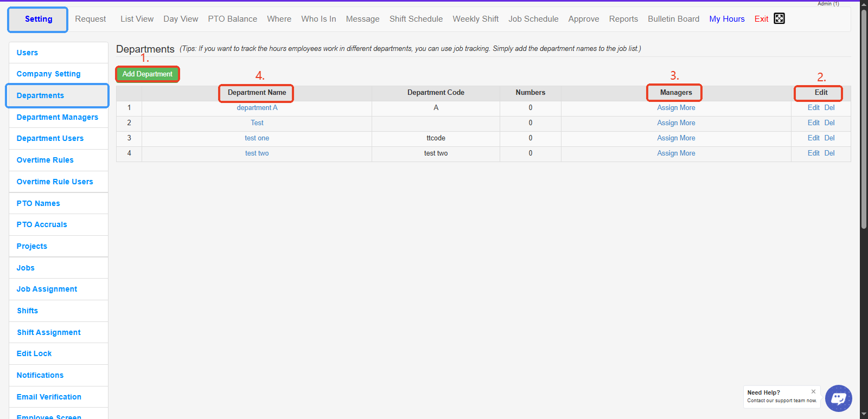Image resolution: width=868 pixels, height=419 pixels.
Task: Go to PTO Accruals settings
Action: pos(42,224)
